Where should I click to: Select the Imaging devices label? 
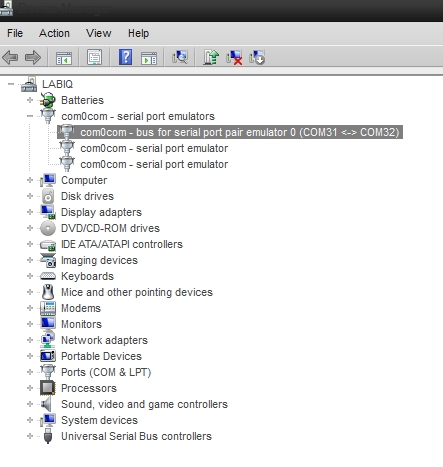[99, 260]
